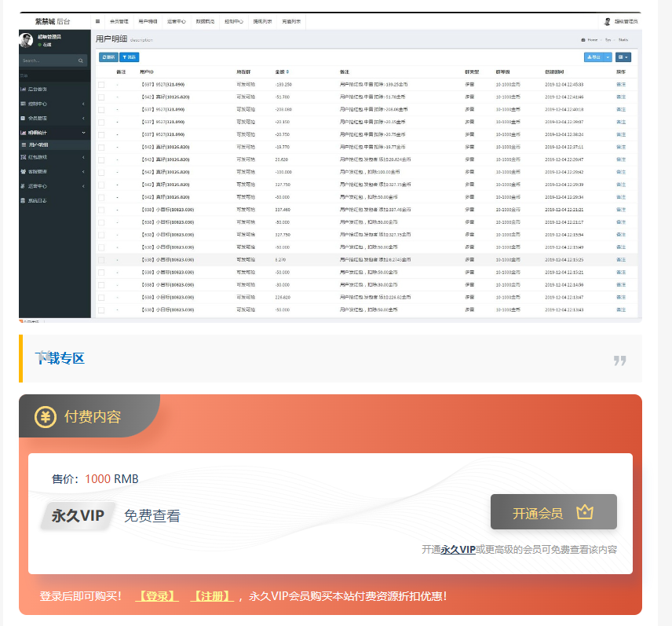Select the highlighted row's checkbox dated 22:15:25
Screen dimensions: 672x626
pos(101,260)
